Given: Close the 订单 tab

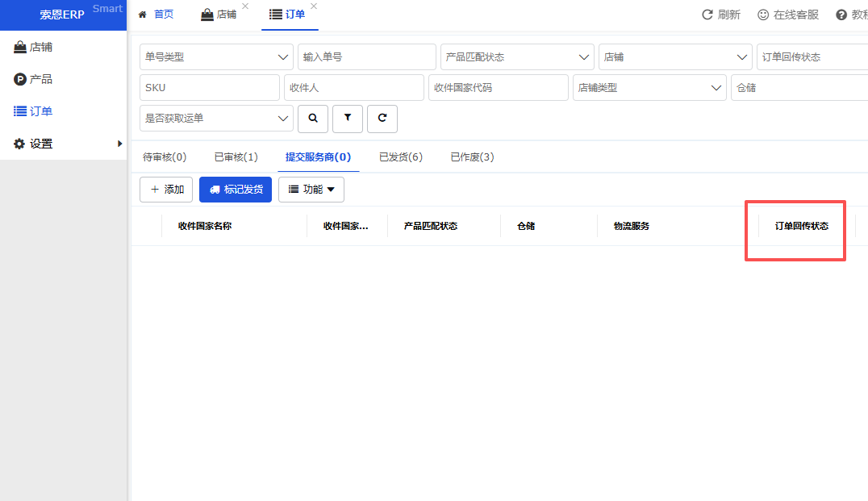Looking at the screenshot, I should coord(314,6).
